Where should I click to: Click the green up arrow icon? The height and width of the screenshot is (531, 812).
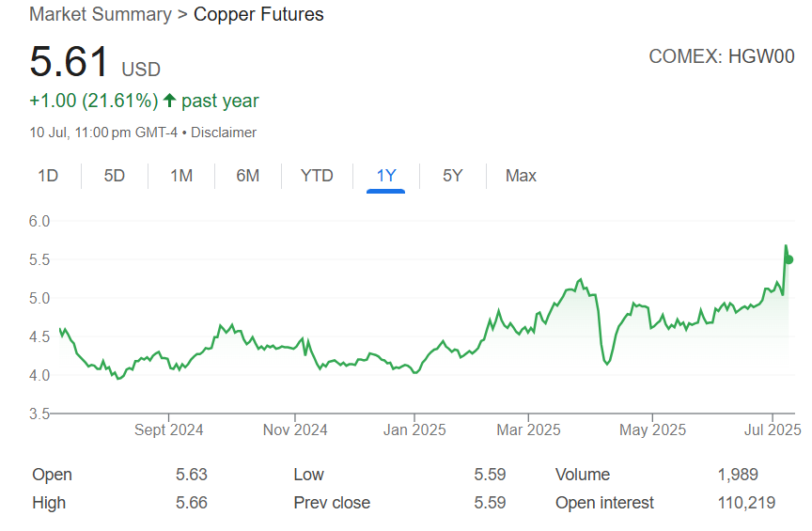click(169, 101)
